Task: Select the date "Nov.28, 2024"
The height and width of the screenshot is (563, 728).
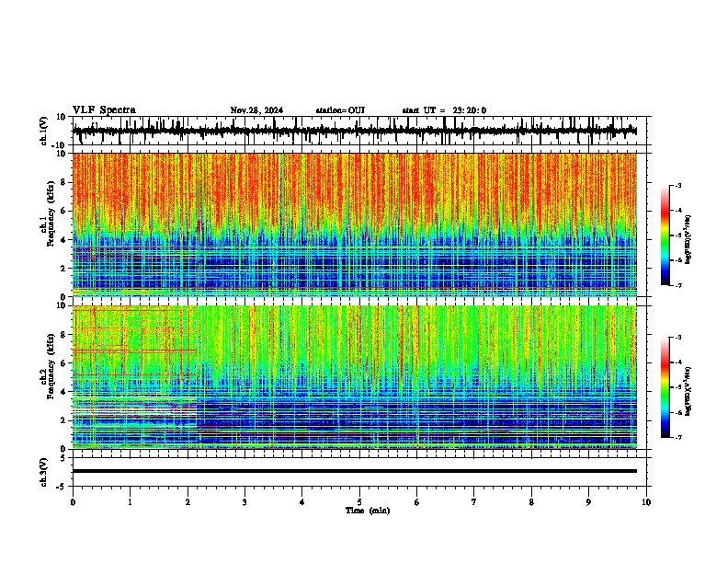Action: (256, 110)
